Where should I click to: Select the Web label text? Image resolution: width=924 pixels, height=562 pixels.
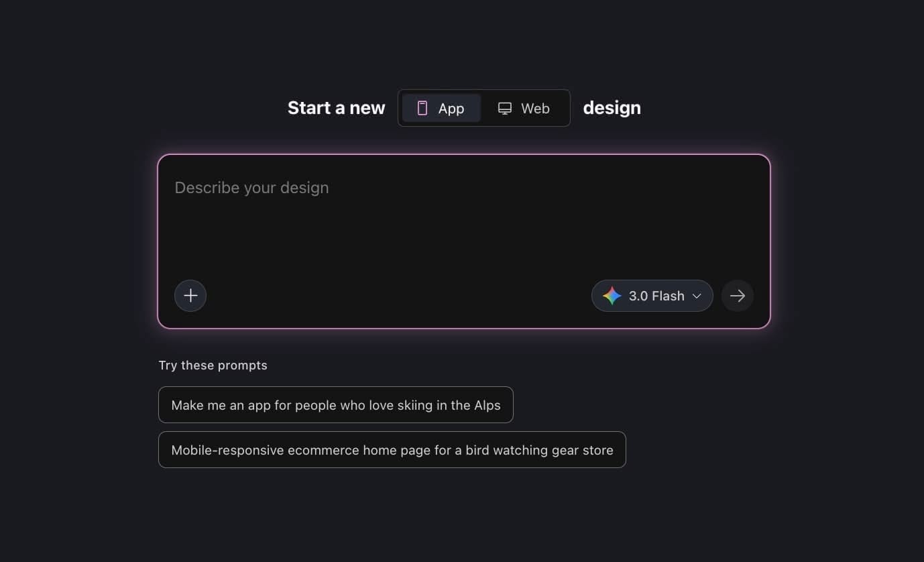point(535,108)
